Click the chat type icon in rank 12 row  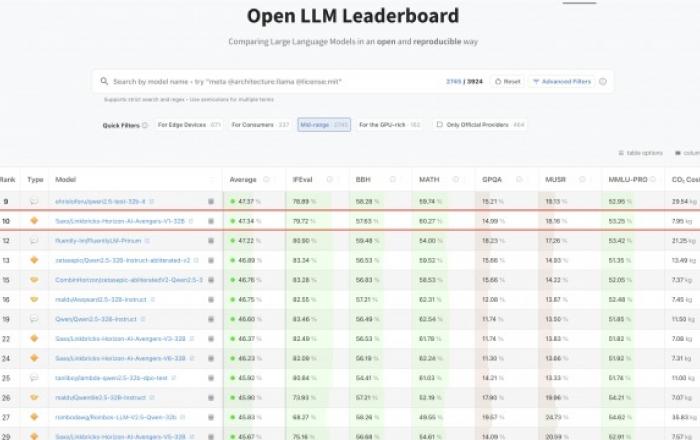click(x=34, y=241)
